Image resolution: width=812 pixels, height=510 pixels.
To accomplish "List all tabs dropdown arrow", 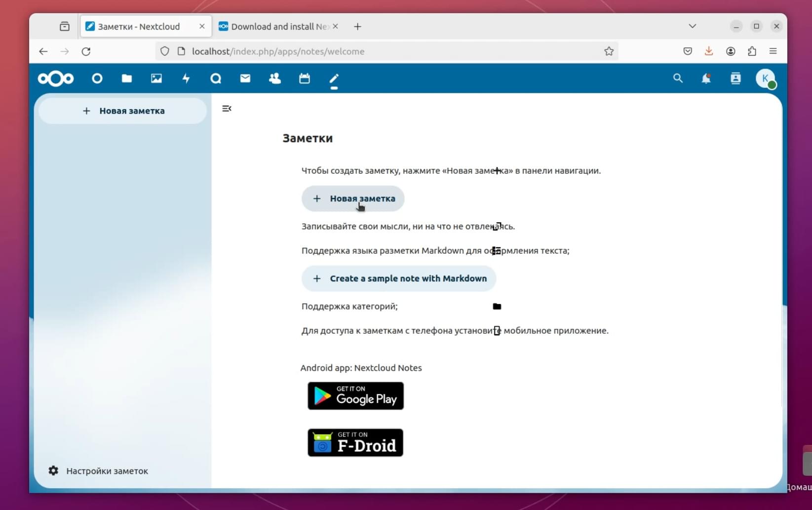I will (693, 26).
